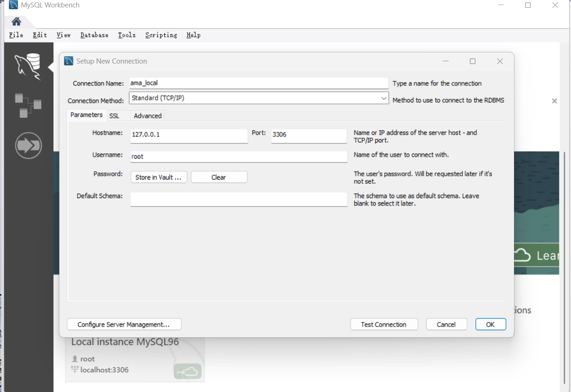The image size is (571, 392).
Task: Click the root user icon on tile
Action: (75, 359)
